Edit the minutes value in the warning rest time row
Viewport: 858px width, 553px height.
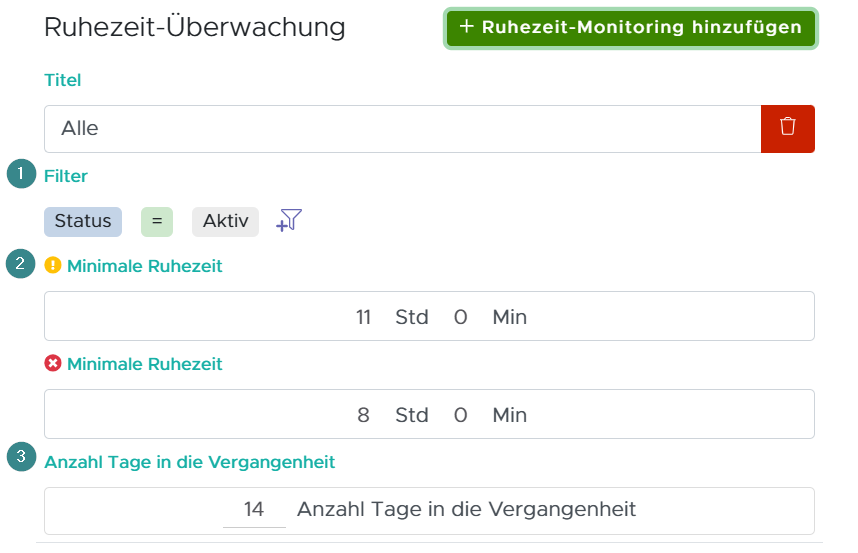pos(460,317)
